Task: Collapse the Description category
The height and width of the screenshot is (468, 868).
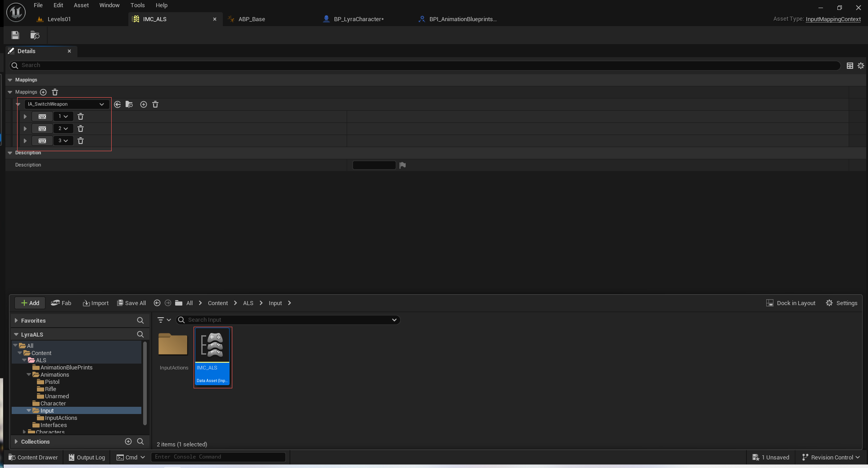Action: pos(10,153)
